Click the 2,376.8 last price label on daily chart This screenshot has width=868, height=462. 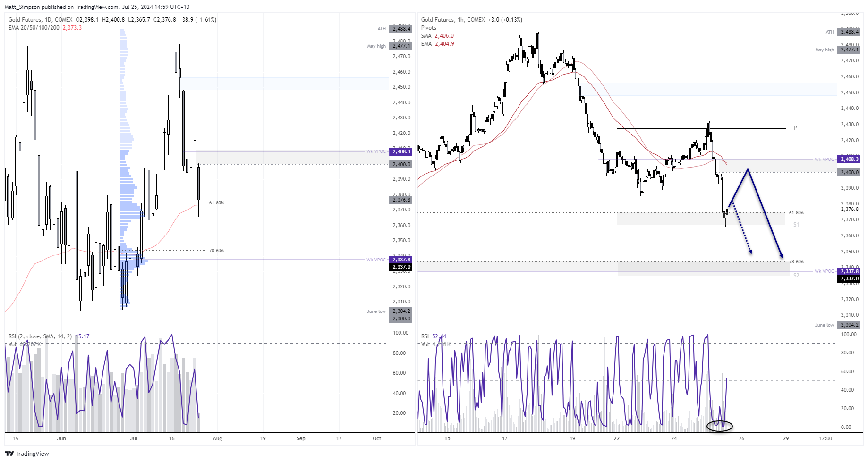pyautogui.click(x=401, y=200)
